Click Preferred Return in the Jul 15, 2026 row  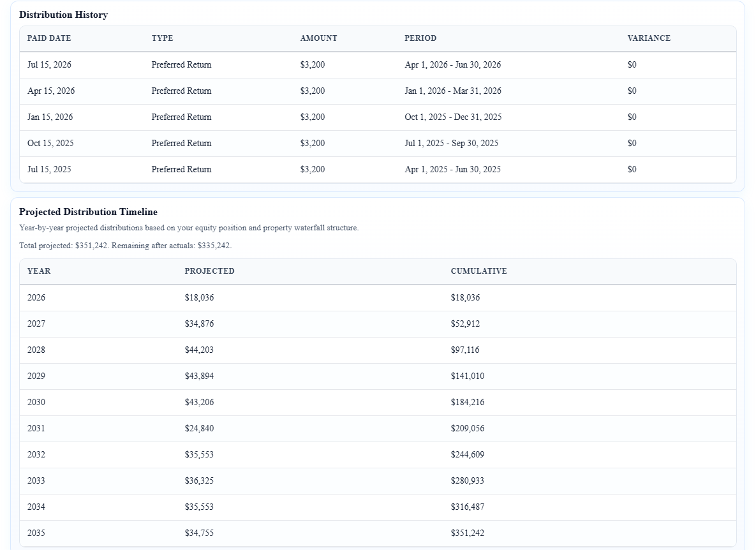tap(181, 64)
